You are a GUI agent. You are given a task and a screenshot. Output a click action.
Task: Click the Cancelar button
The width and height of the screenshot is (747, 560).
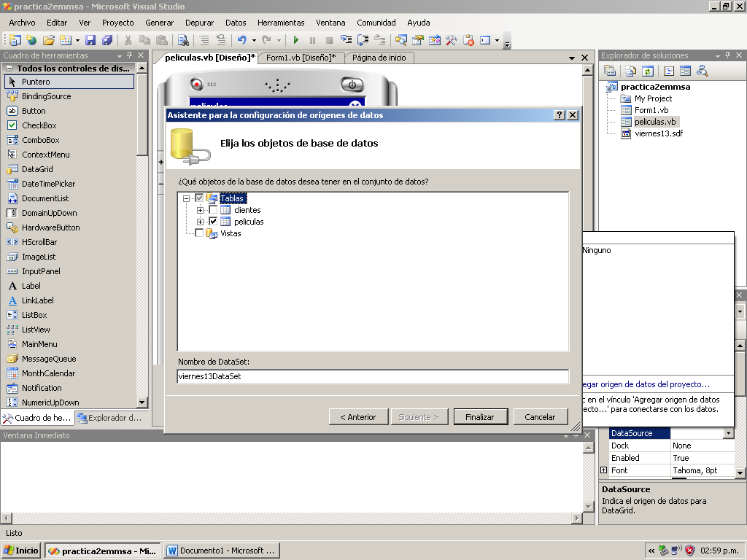540,416
